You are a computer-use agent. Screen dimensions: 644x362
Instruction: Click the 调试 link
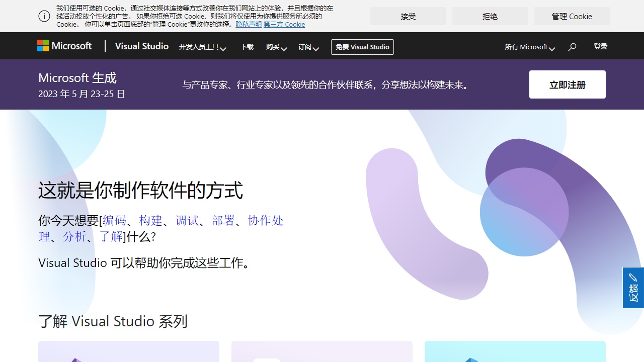(x=187, y=220)
